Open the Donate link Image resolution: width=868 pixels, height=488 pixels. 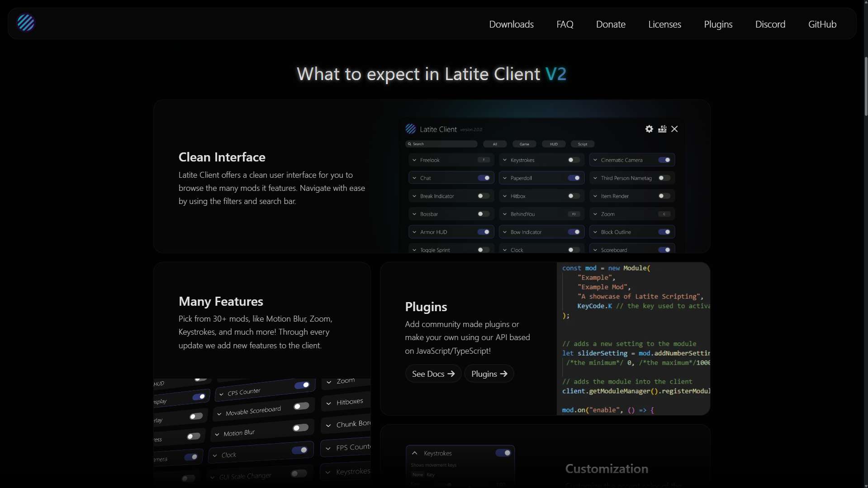point(611,24)
